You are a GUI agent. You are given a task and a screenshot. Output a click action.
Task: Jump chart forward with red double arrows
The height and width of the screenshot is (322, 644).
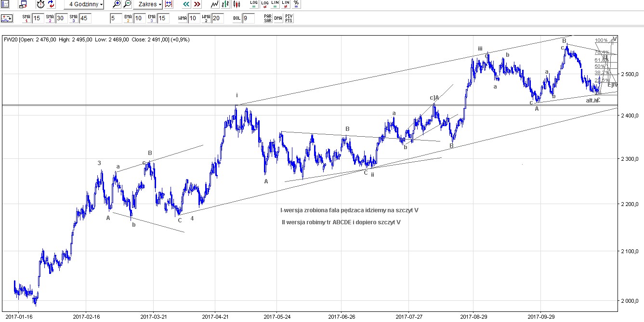tap(197, 4)
